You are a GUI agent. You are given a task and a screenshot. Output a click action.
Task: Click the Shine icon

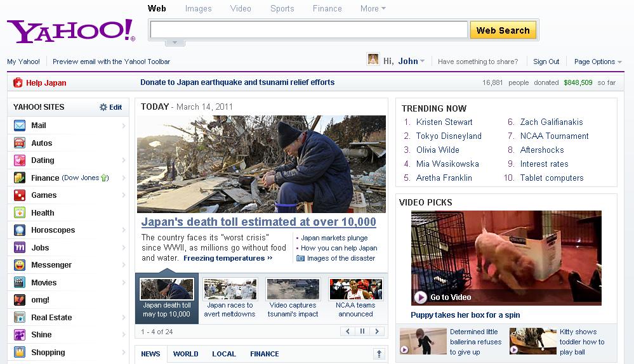(20, 334)
